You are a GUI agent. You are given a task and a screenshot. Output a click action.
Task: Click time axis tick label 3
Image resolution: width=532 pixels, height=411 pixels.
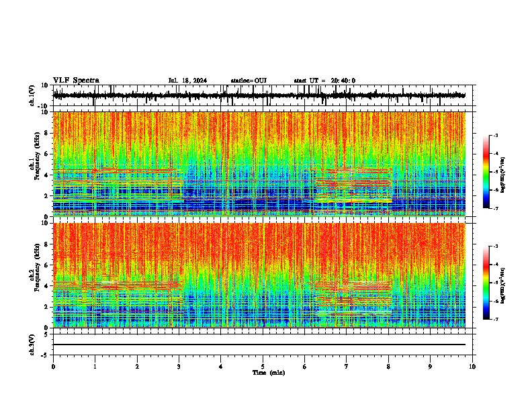click(x=179, y=367)
